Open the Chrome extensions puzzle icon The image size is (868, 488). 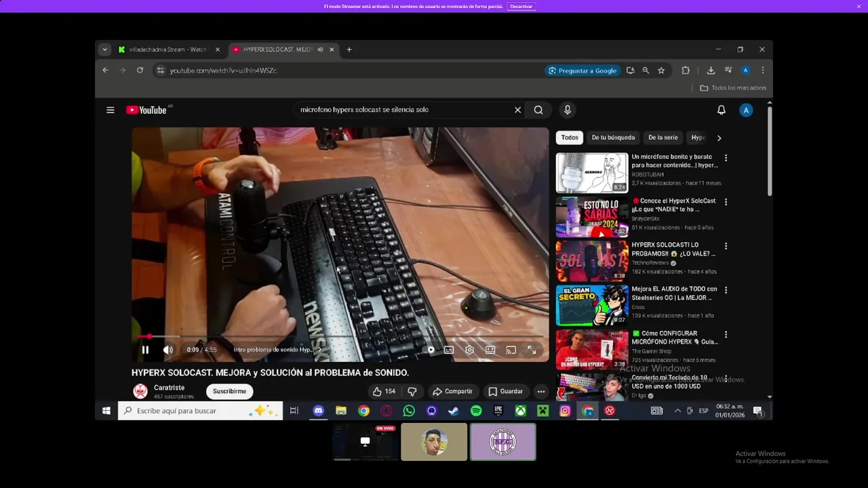click(x=686, y=70)
